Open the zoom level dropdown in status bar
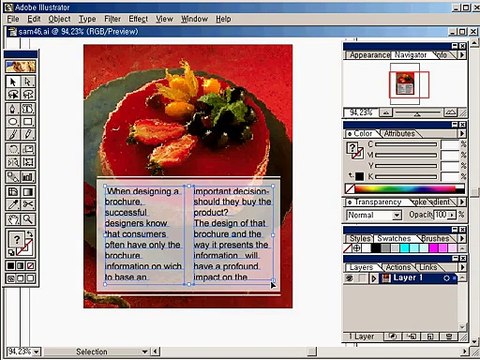The width and height of the screenshot is (480, 360). tap(36, 351)
